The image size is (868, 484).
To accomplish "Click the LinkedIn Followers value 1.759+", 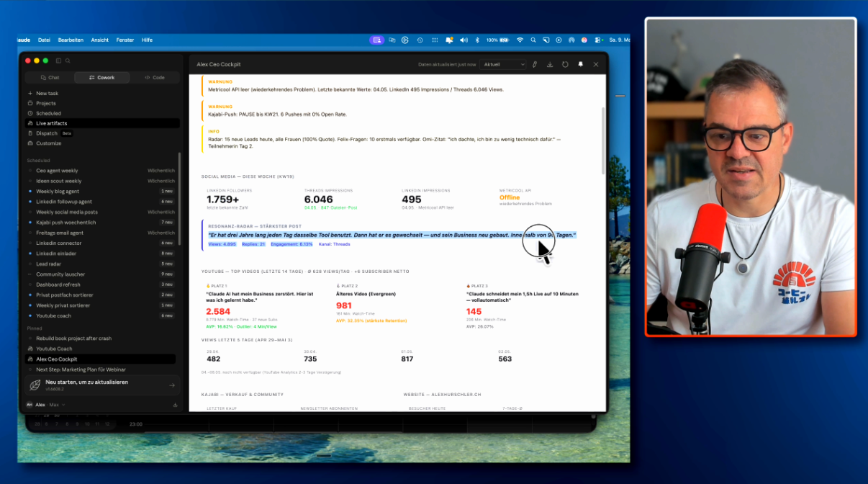I will coord(222,200).
